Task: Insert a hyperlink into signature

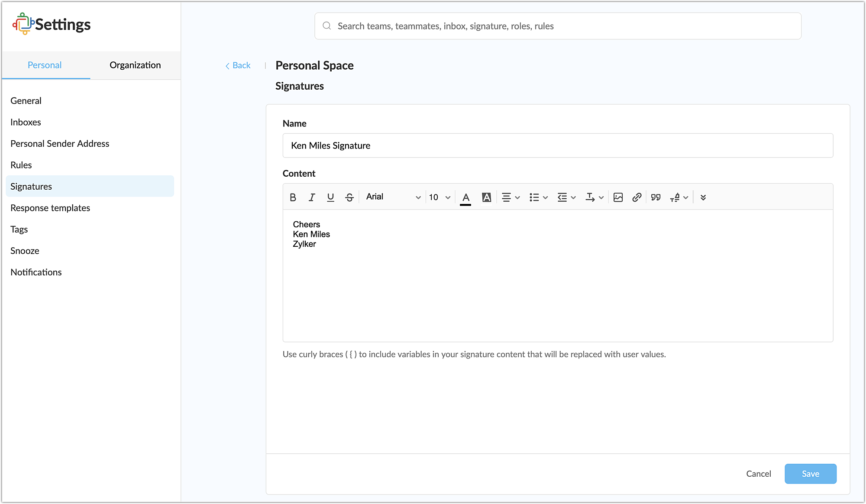Action: click(x=637, y=197)
